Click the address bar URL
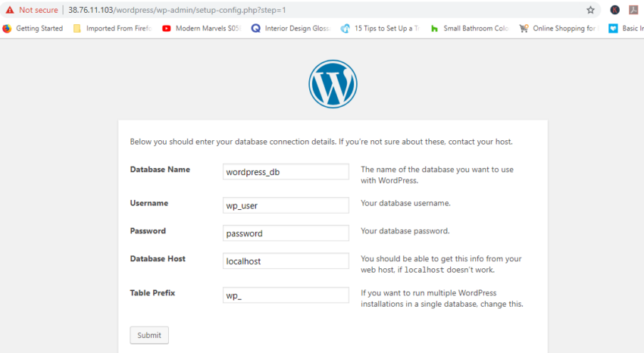This screenshot has height=353, width=644. (x=177, y=11)
